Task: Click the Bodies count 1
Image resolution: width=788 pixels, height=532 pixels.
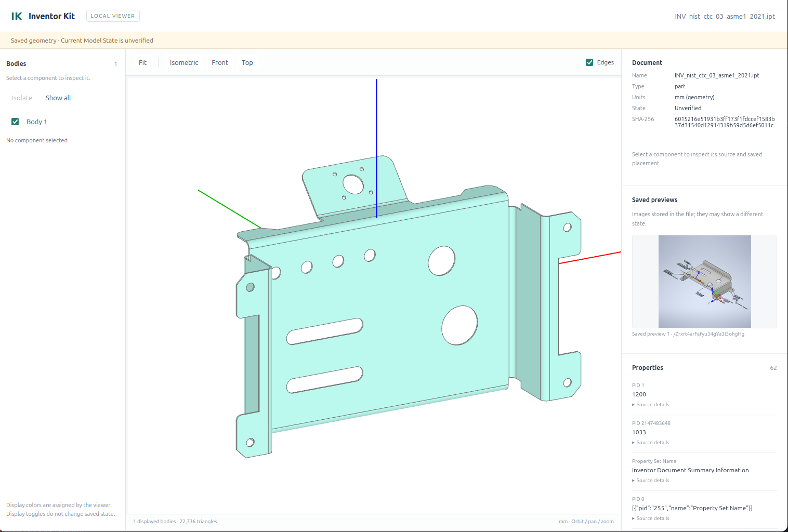Action: click(x=115, y=64)
